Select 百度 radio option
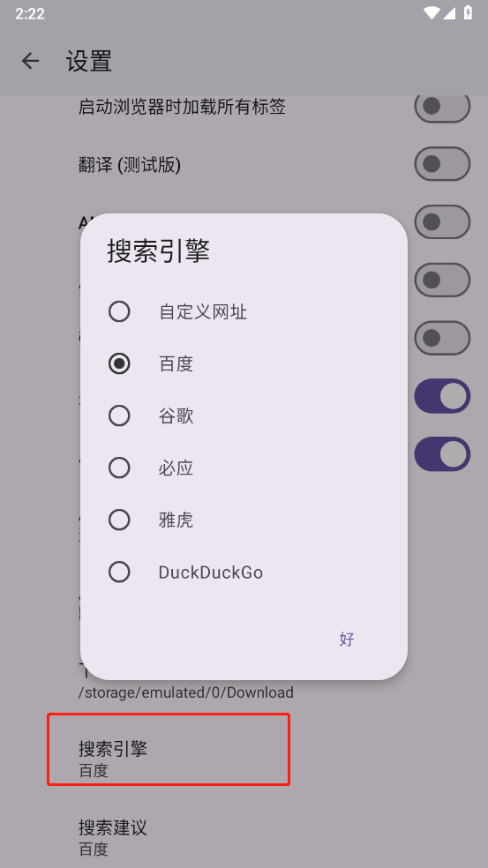 tap(244, 363)
